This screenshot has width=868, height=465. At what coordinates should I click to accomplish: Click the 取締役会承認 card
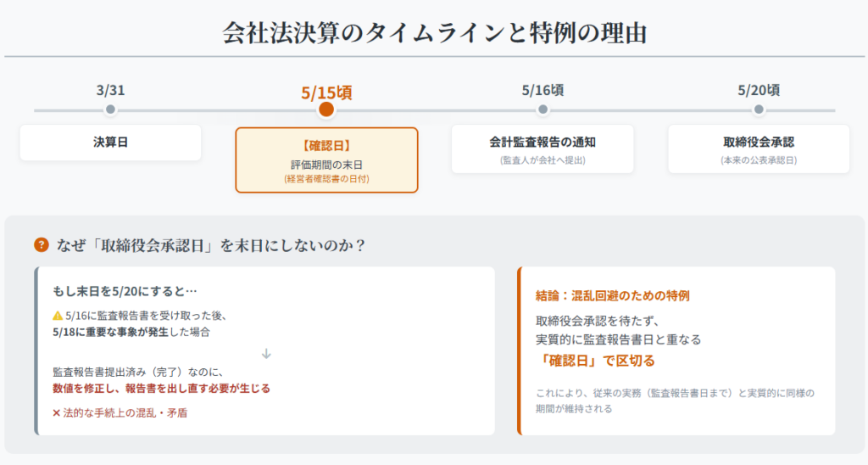click(x=759, y=148)
